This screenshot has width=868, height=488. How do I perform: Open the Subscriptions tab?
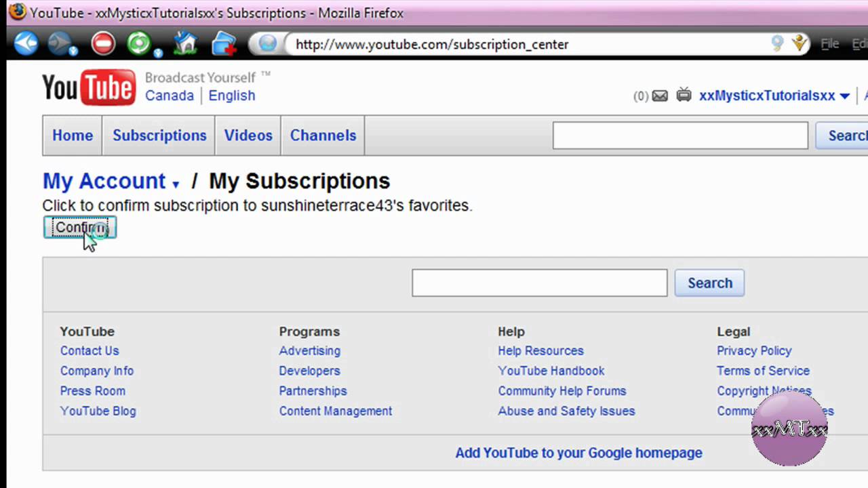tap(159, 136)
